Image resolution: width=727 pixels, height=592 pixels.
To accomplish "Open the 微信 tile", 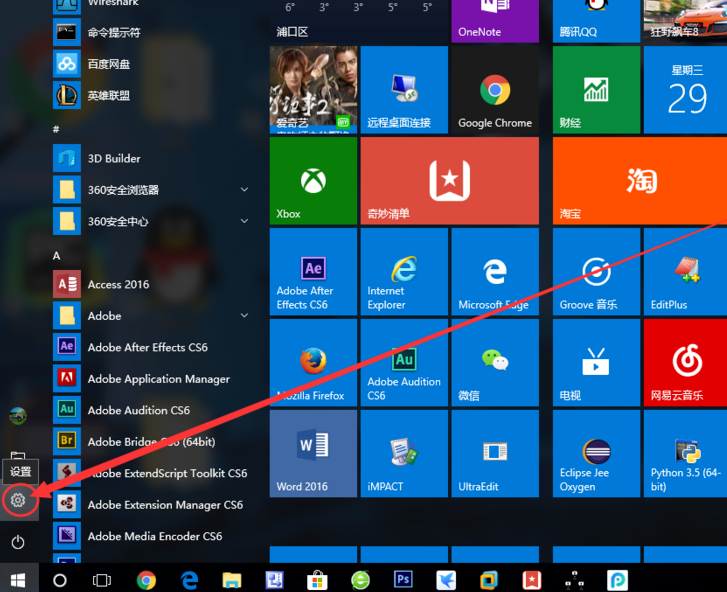I will tap(495, 363).
